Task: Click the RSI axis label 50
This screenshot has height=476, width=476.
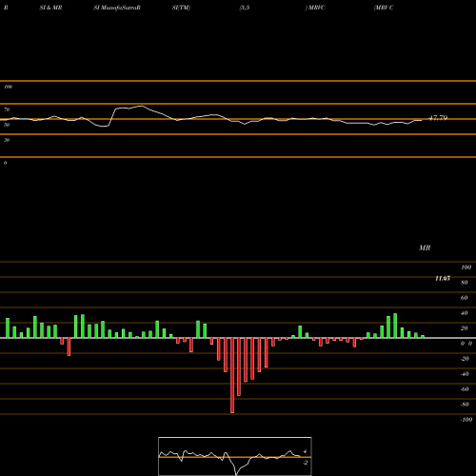Action: point(7,125)
